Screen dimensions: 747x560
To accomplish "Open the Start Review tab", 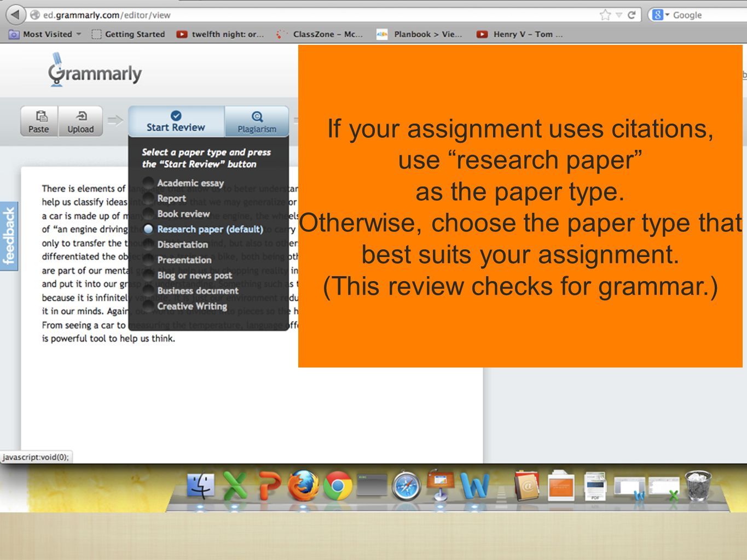I will [176, 121].
